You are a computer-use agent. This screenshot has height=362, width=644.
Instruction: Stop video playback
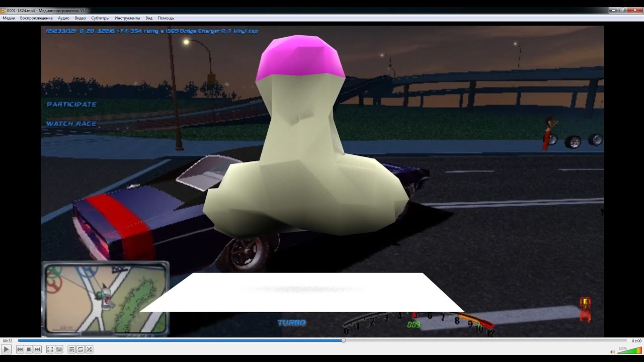29,349
